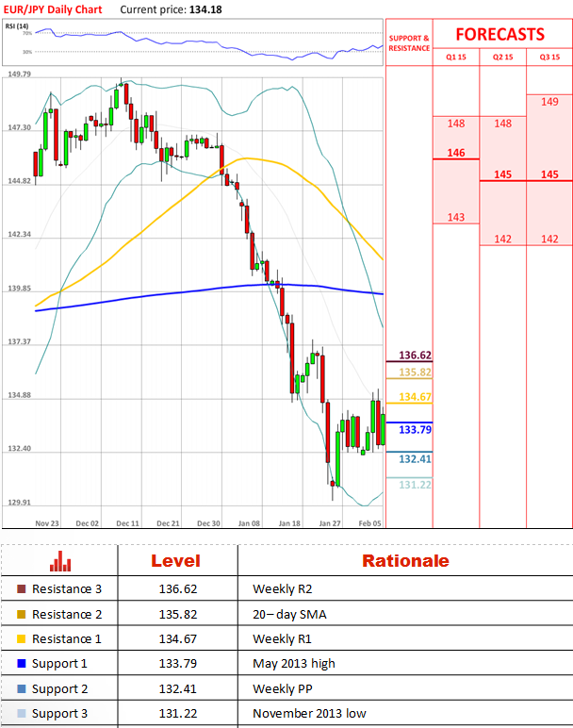Image resolution: width=573 pixels, height=728 pixels.
Task: Click the 149.79 price axis label
Action: 20,74
